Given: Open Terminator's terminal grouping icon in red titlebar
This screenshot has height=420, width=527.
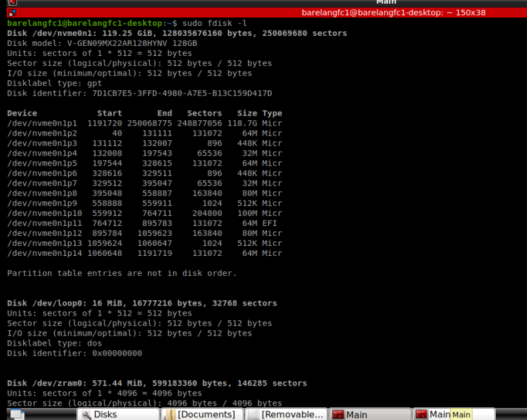Looking at the screenshot, I should point(13,13).
